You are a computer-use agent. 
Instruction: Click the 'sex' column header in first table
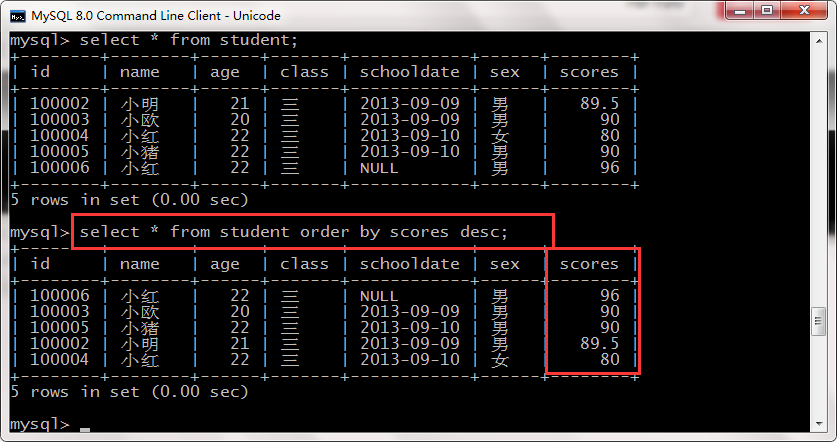click(504, 72)
